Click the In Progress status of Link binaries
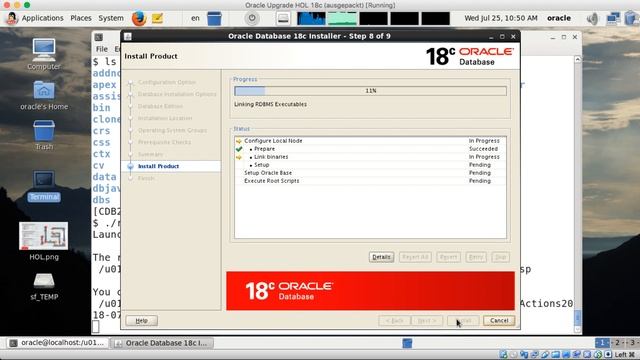The height and width of the screenshot is (360, 640). [484, 157]
